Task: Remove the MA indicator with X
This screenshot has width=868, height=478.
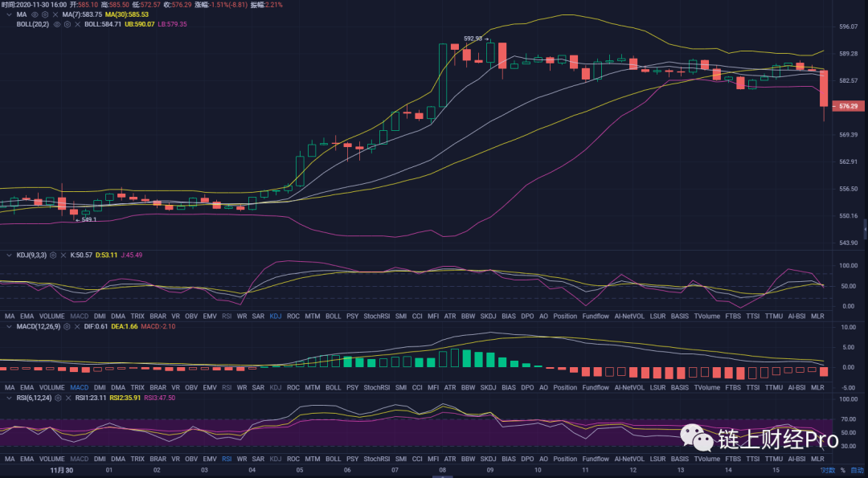Action: [x=55, y=14]
